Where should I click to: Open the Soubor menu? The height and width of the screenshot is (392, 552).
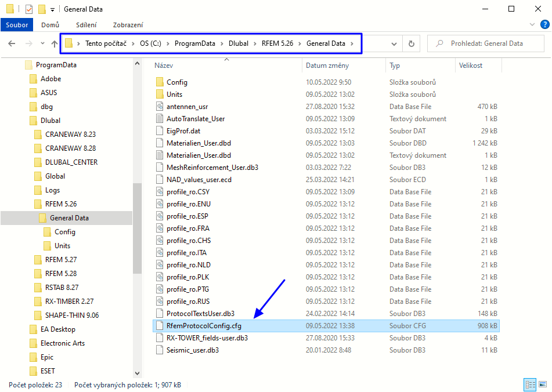pyautogui.click(x=16, y=24)
